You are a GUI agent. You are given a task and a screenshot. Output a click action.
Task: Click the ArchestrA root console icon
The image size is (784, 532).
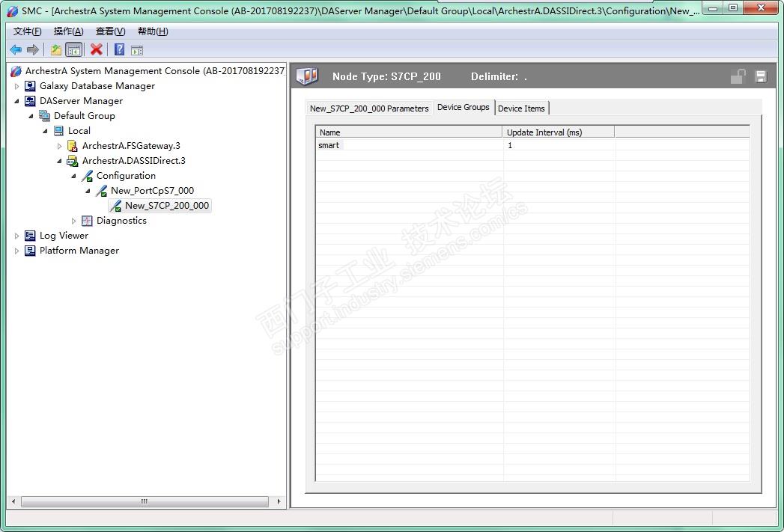pos(16,71)
